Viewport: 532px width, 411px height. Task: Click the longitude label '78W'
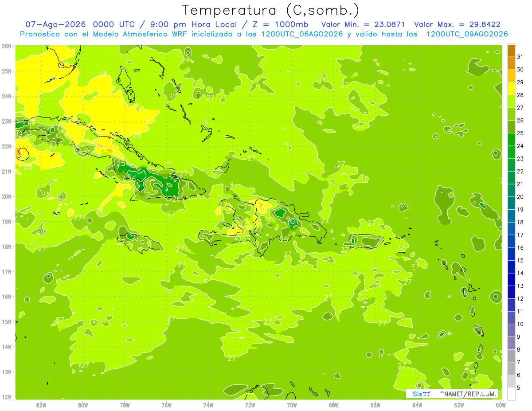(x=125, y=405)
